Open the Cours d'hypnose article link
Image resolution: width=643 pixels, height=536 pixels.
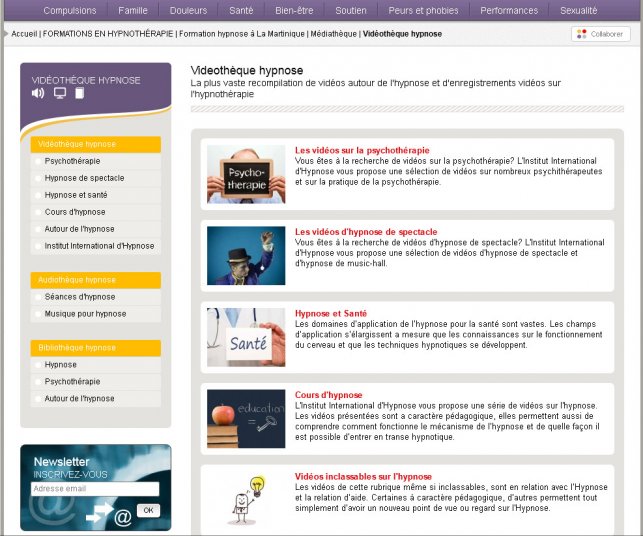pos(328,395)
